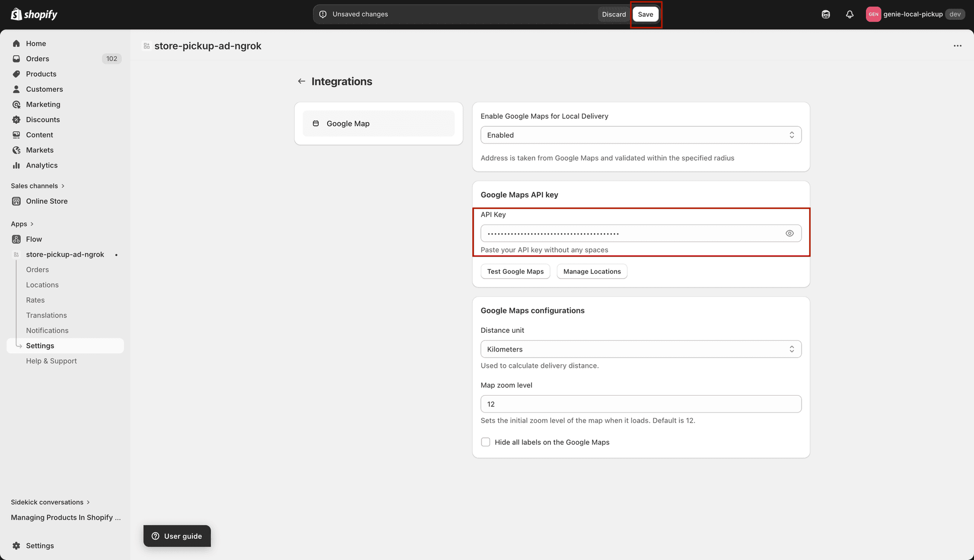The image size is (974, 560).
Task: Check Hide all labels on the Google Maps
Action: [x=485, y=442]
